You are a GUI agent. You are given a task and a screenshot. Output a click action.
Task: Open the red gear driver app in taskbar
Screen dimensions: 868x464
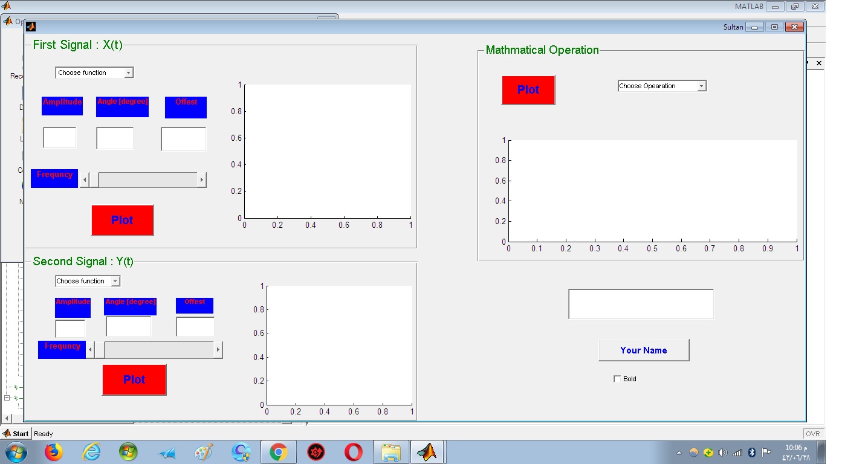316,452
